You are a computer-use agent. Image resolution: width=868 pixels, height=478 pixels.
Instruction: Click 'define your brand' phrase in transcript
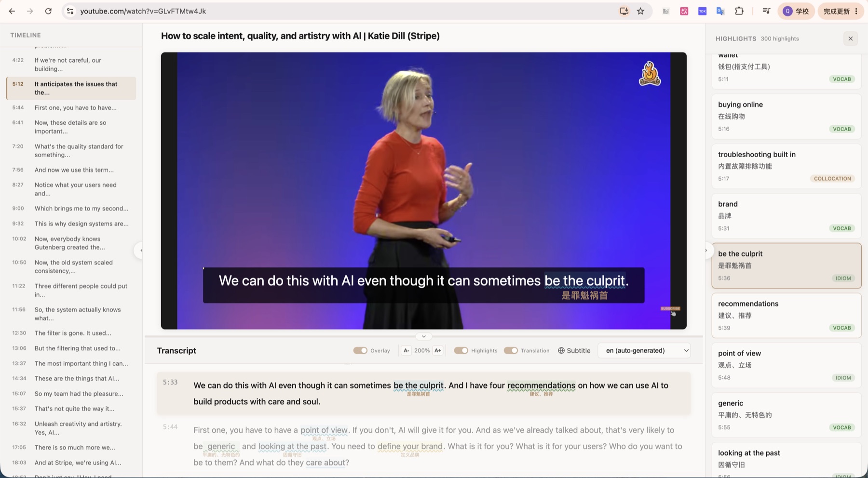coord(410,446)
